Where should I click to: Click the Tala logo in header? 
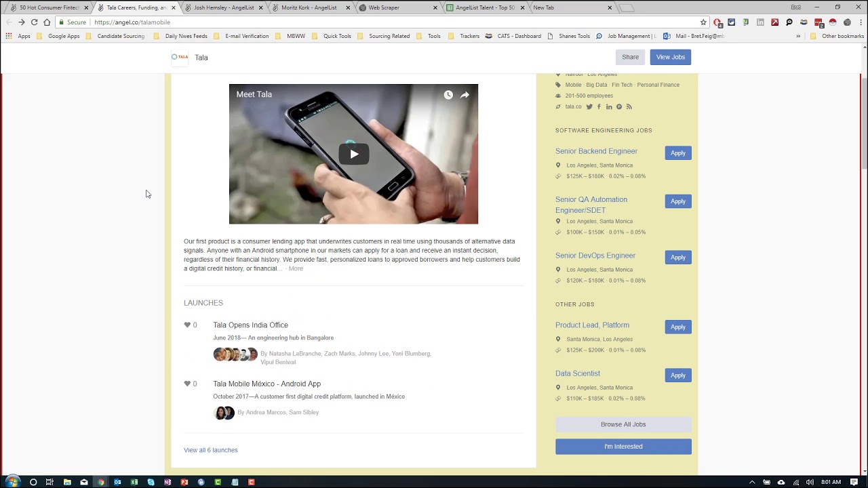click(x=180, y=57)
